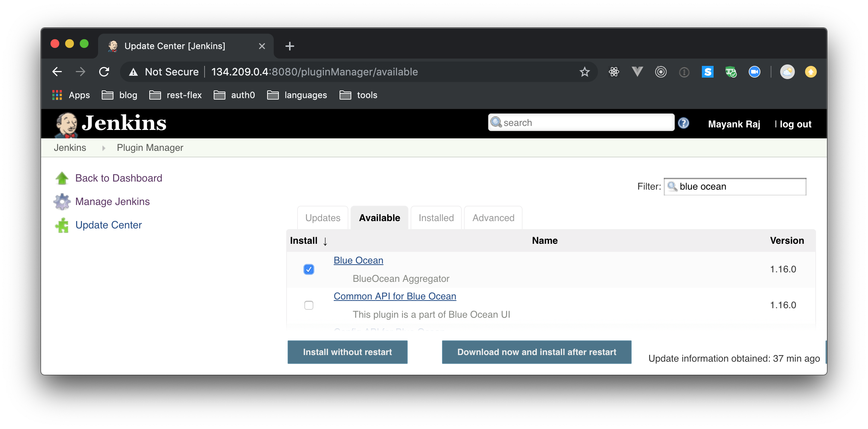
Task: Switch to the Installed tab
Action: pyautogui.click(x=436, y=218)
